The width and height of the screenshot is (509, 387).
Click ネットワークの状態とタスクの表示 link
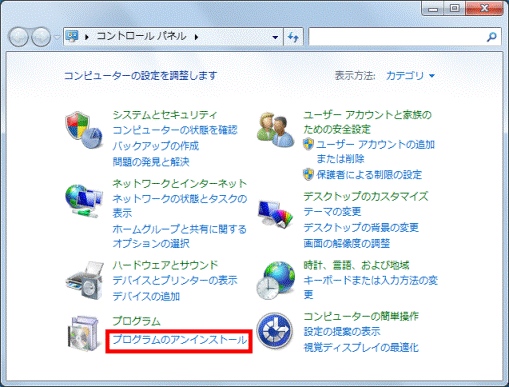pos(179,206)
